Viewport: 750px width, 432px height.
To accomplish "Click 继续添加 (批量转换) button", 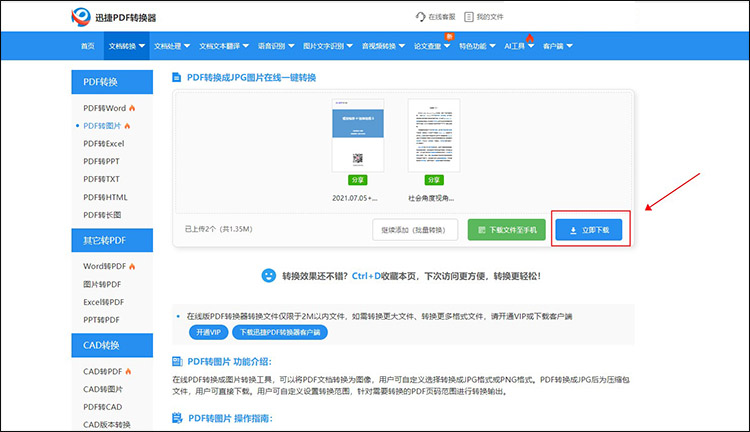I will click(x=415, y=230).
